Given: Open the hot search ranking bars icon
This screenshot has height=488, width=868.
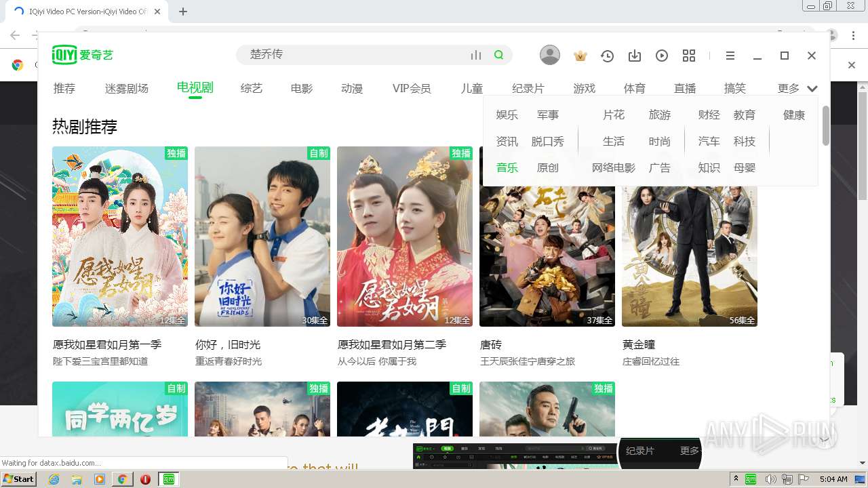Looking at the screenshot, I should pos(476,55).
